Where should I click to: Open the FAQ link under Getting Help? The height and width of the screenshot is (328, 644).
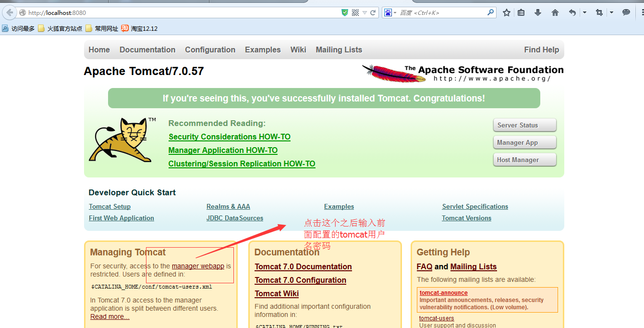[425, 266]
